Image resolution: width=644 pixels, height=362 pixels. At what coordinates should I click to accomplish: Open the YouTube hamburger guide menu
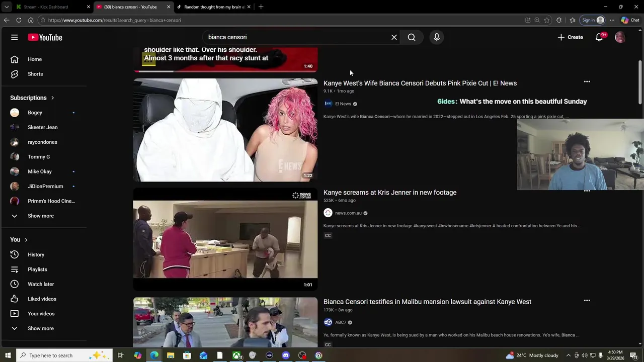click(15, 37)
